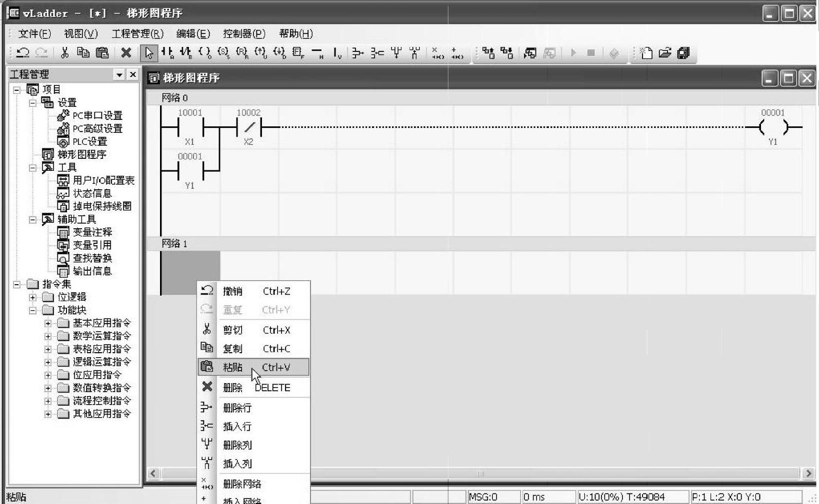Expand the 基本应用指令 folder
819x504 pixels.
point(48,324)
